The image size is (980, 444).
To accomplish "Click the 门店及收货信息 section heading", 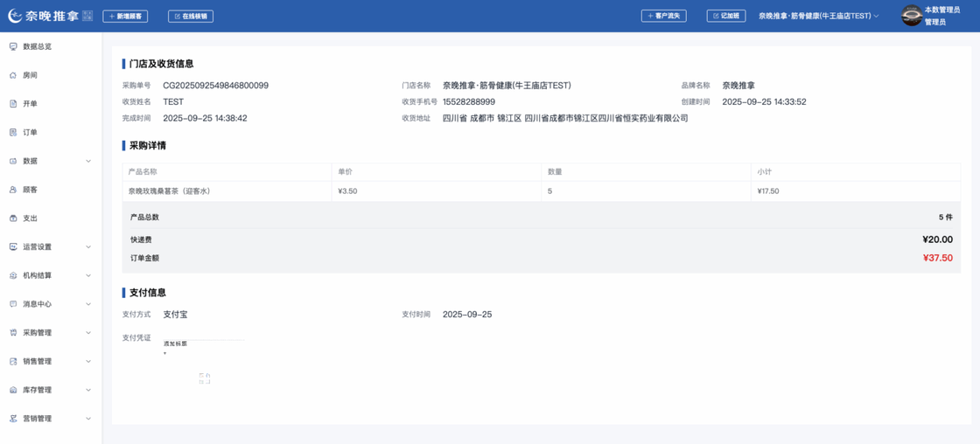I will click(x=161, y=64).
